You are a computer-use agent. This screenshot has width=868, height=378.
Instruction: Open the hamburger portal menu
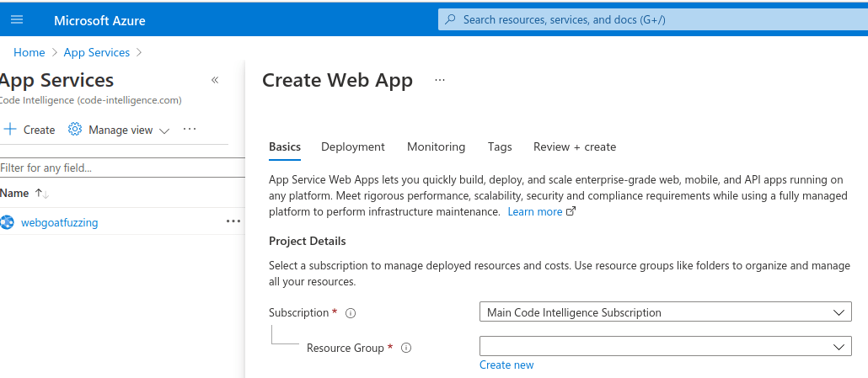tap(17, 20)
